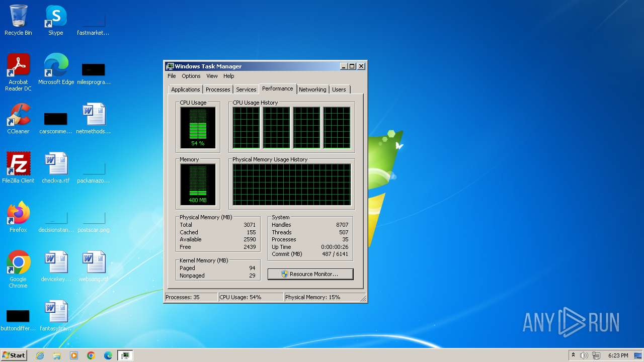Minimize the Task Manager window
Screen dimensions: 644x362
click(x=344, y=66)
